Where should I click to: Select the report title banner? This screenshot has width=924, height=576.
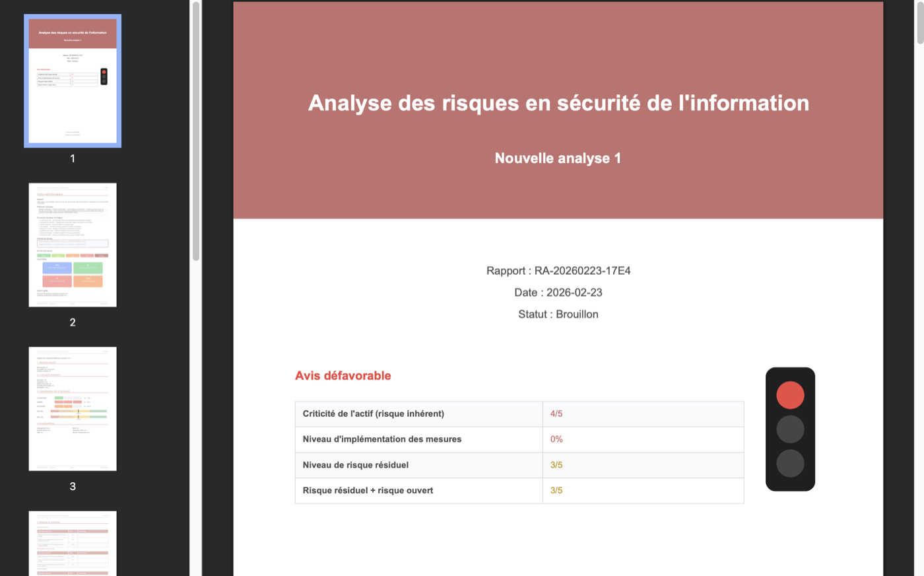tap(558, 103)
